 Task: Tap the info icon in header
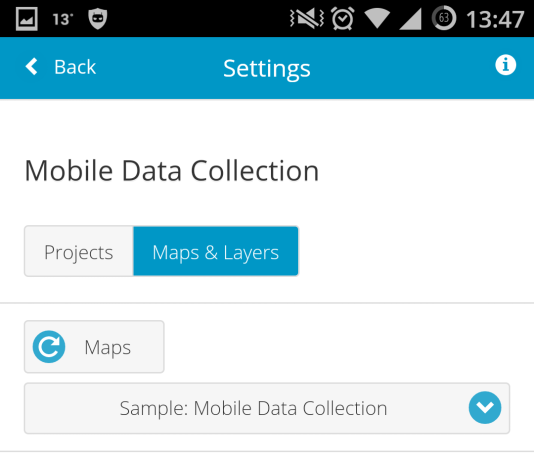tap(505, 65)
